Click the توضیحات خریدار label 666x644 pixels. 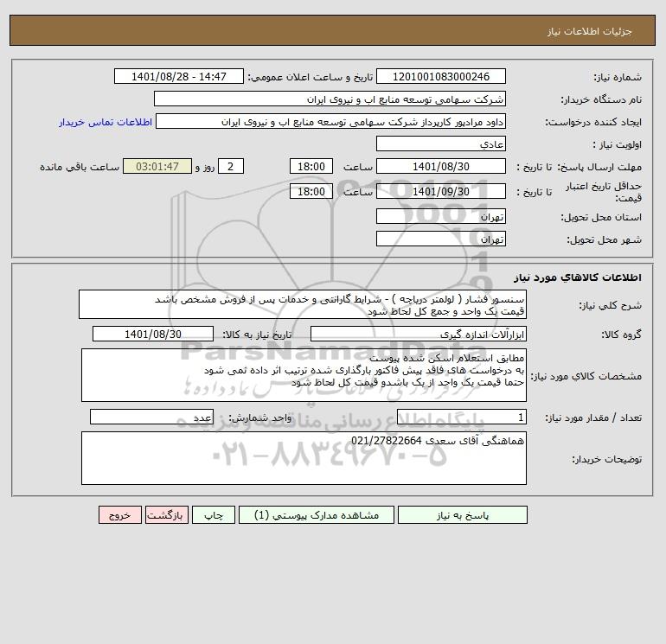click(x=606, y=459)
